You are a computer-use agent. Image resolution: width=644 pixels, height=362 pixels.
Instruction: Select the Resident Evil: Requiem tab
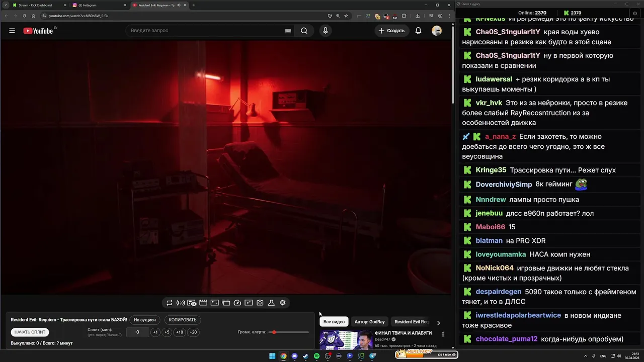tap(159, 5)
